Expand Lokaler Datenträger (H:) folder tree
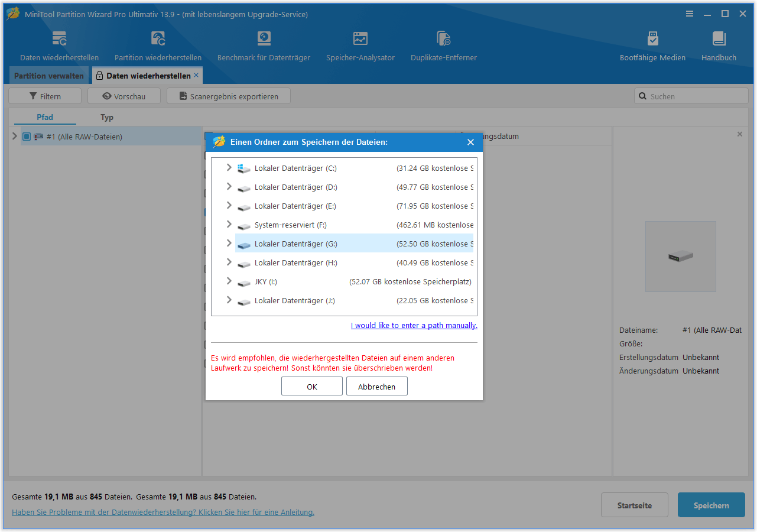 229,262
